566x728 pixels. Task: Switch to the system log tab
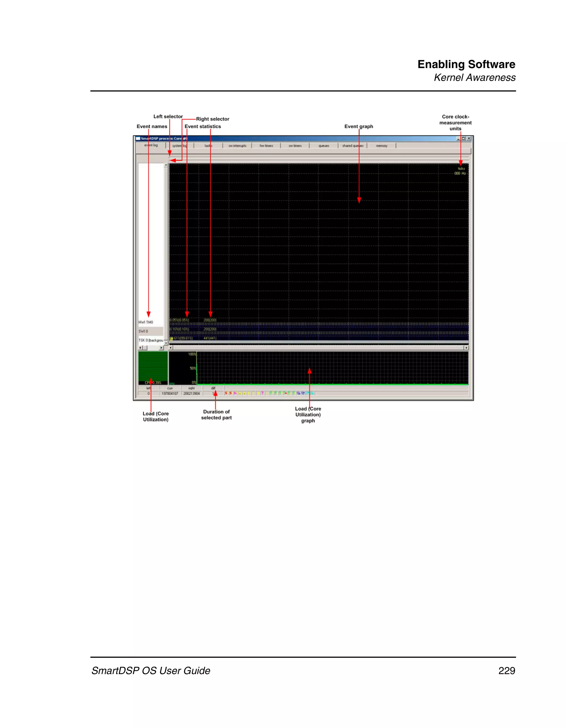coord(180,146)
